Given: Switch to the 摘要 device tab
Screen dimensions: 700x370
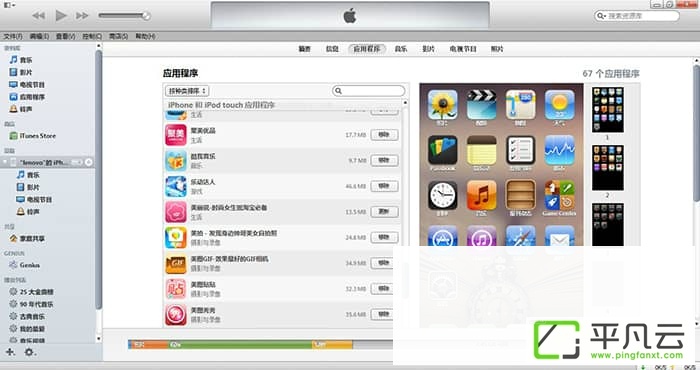Looking at the screenshot, I should tap(304, 49).
